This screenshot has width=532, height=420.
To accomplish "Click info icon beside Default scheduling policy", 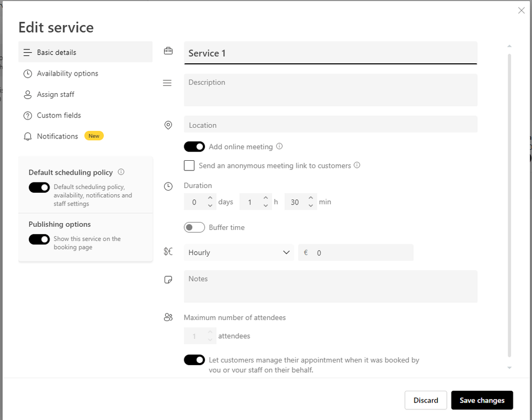I will pos(121,172).
